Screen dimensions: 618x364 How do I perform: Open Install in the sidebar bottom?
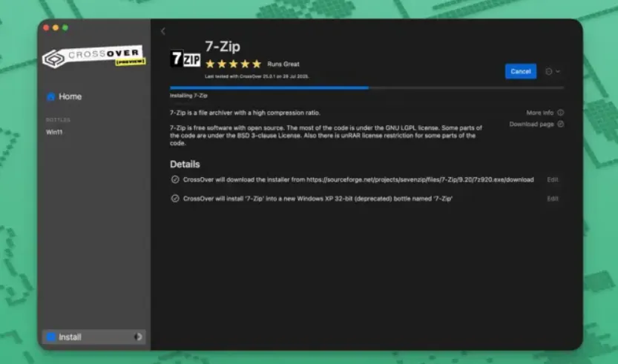[93, 337]
